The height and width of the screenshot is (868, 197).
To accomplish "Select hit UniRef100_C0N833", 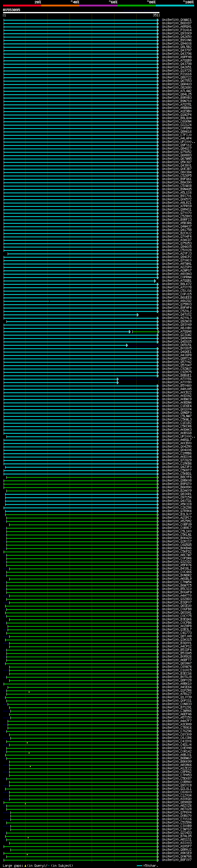I will [176, 704].
